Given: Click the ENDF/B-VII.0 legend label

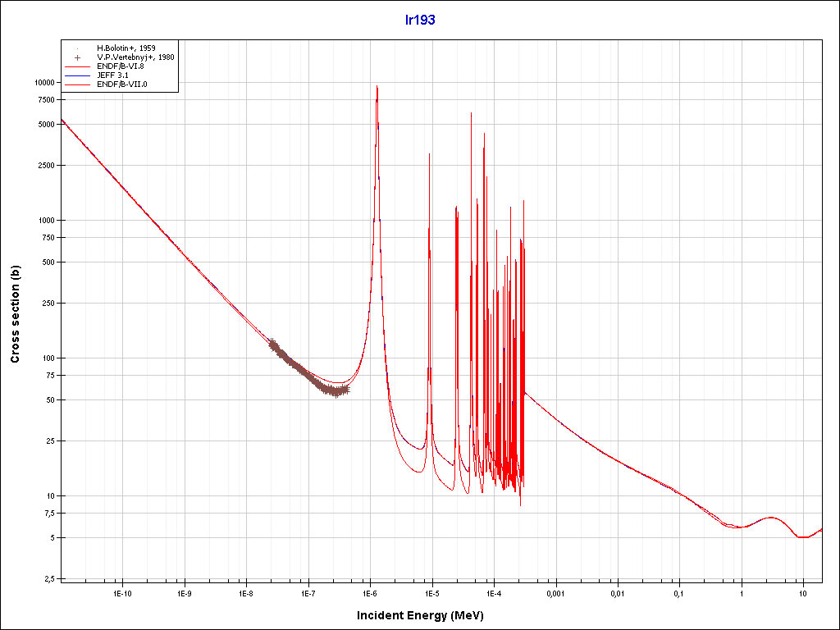Looking at the screenshot, I should coord(121,84).
